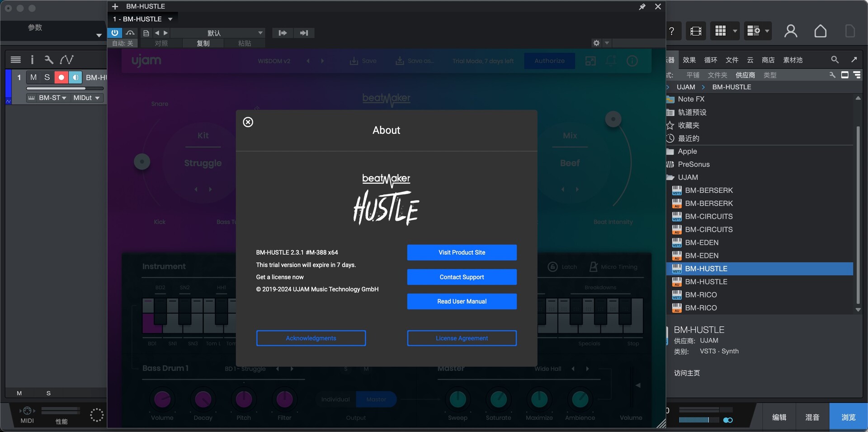Open track list hamburger icon
The height and width of the screenshot is (432, 868).
click(x=16, y=59)
